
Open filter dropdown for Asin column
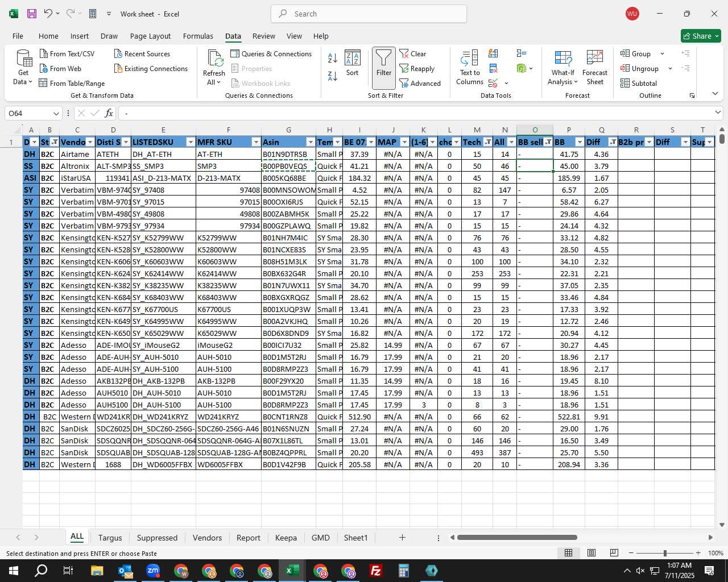coord(311,142)
